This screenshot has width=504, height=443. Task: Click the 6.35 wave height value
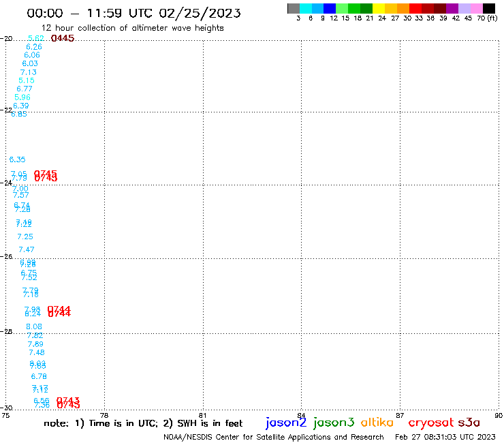click(x=17, y=159)
